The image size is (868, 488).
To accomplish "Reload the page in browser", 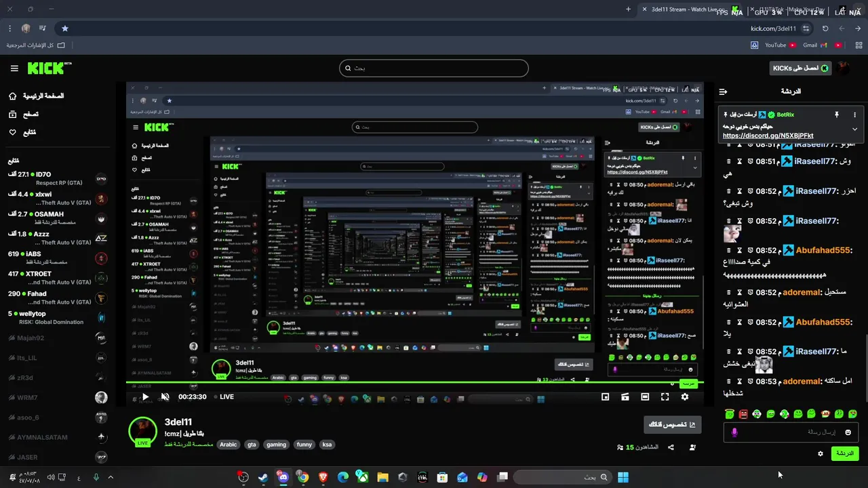I will (825, 28).
